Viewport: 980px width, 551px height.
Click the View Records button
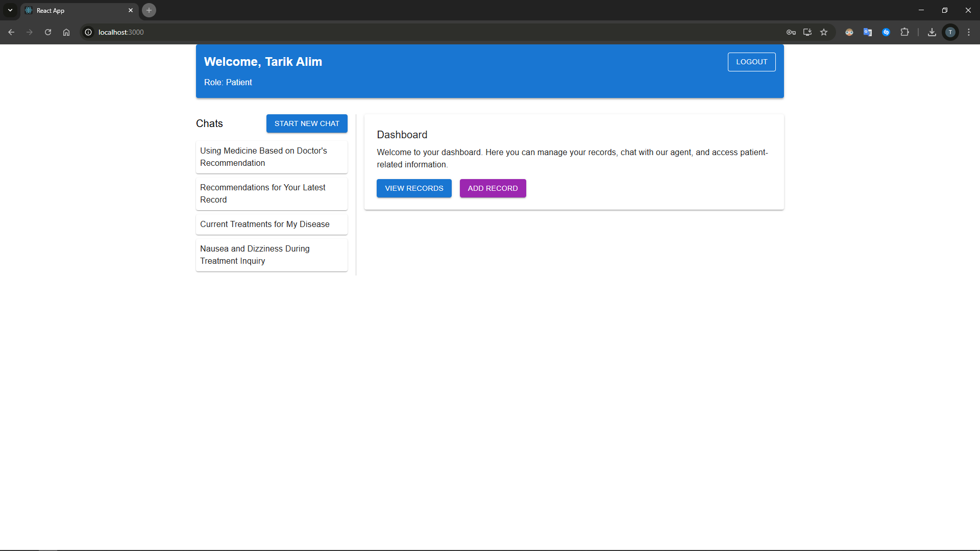click(x=414, y=188)
